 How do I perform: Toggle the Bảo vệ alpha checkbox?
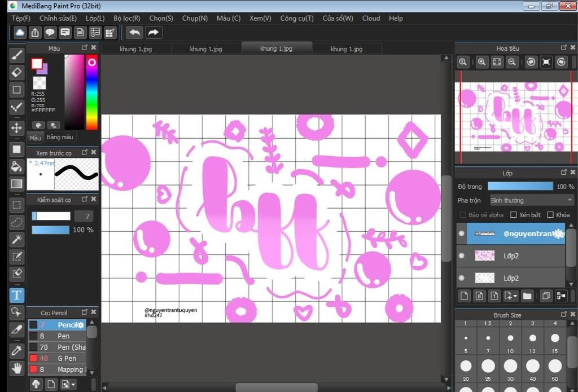pyautogui.click(x=463, y=215)
